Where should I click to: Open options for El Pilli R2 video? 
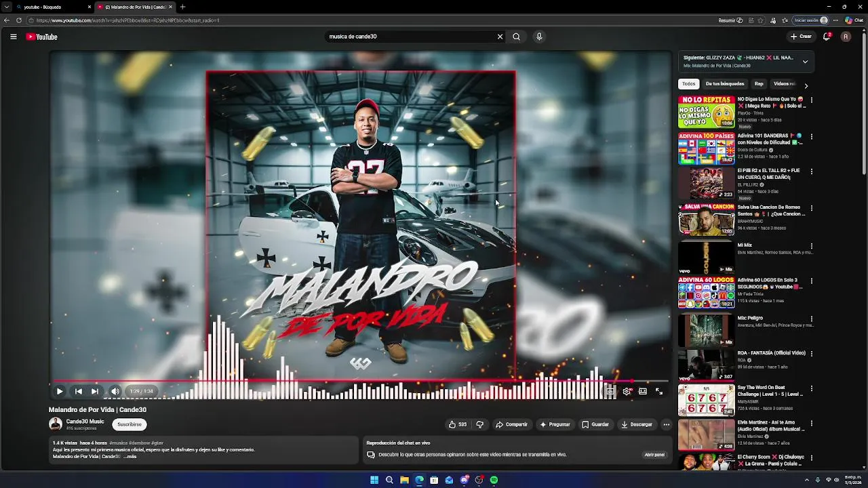coord(811,172)
